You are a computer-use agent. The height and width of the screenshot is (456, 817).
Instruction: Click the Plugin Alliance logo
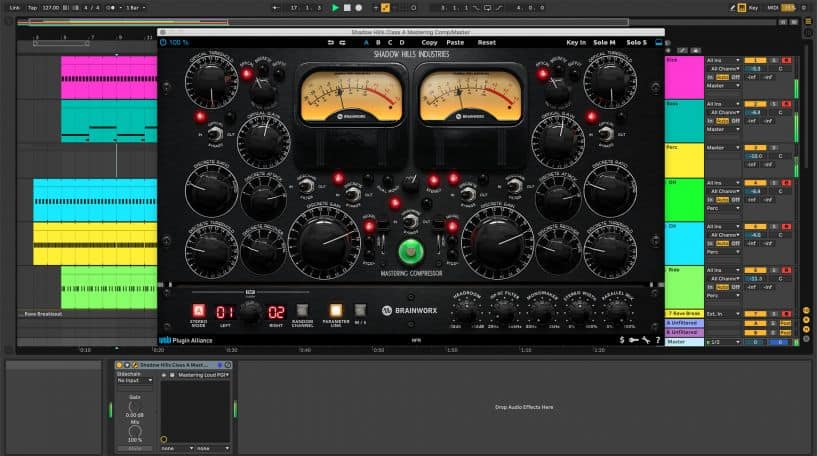tap(186, 340)
